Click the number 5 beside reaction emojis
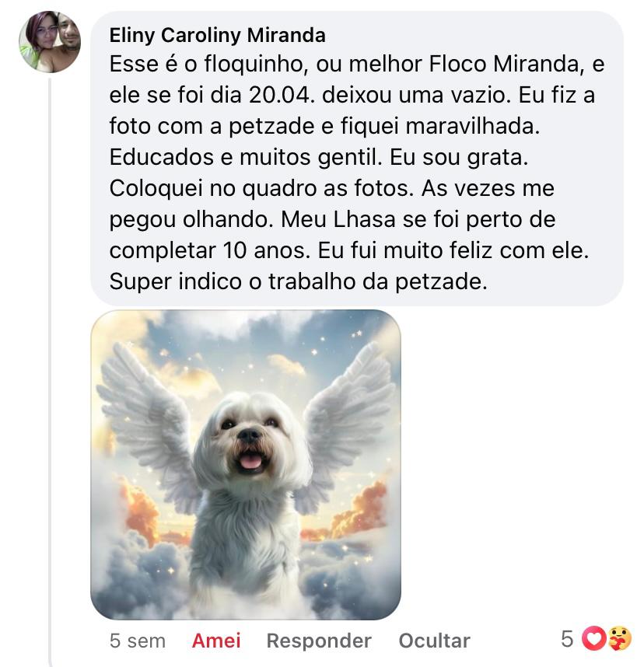644x667 pixels. click(567, 639)
